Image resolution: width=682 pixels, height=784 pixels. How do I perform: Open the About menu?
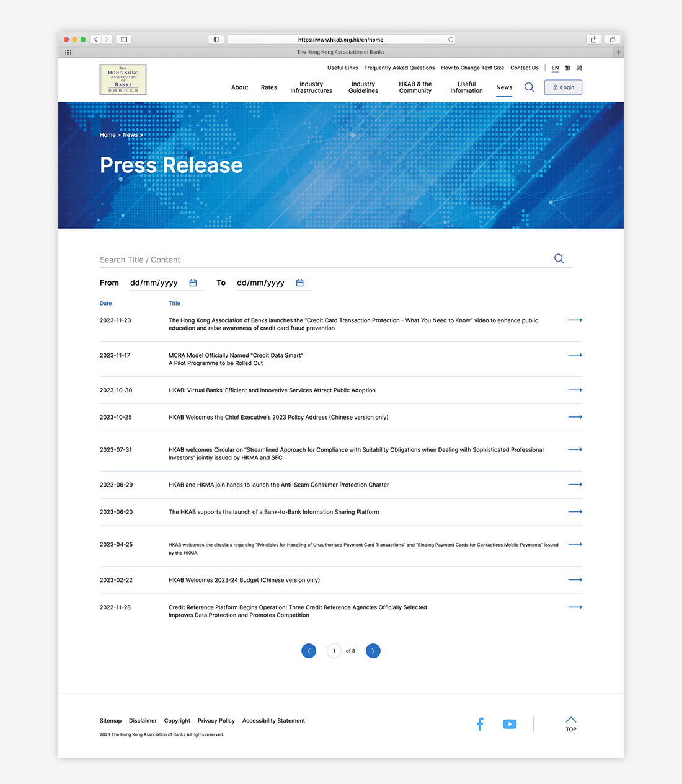click(x=239, y=87)
